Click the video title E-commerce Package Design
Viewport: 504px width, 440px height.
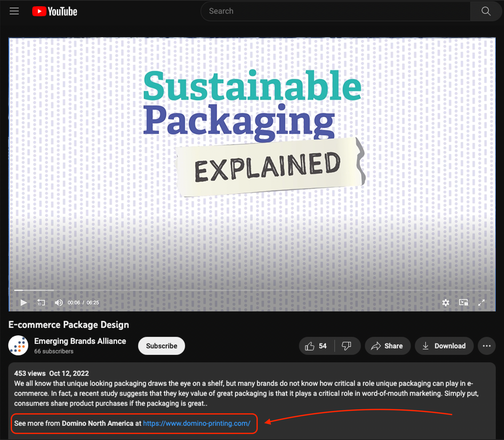69,325
